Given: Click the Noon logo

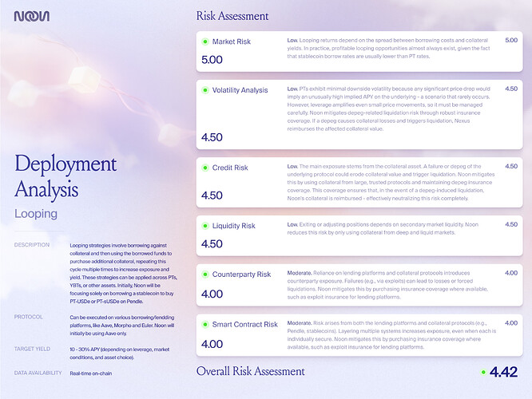Looking at the screenshot, I should coord(32,16).
